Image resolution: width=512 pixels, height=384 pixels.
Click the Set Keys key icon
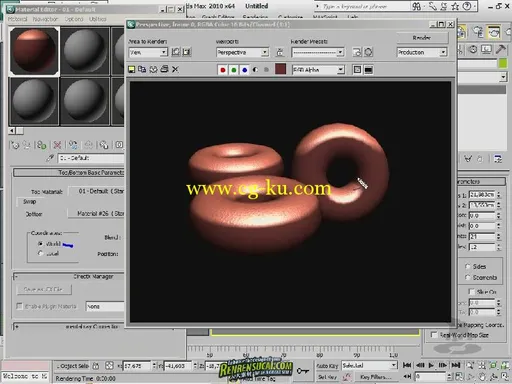point(303,371)
